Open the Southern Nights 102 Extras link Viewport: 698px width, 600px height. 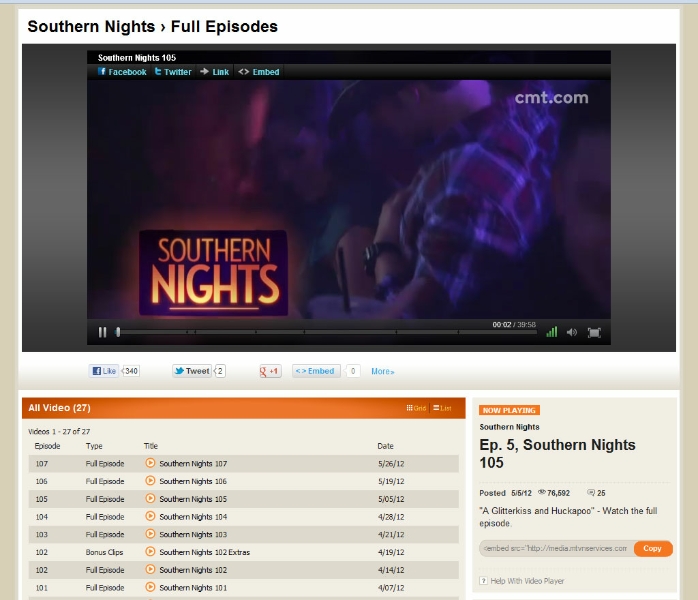coord(204,552)
